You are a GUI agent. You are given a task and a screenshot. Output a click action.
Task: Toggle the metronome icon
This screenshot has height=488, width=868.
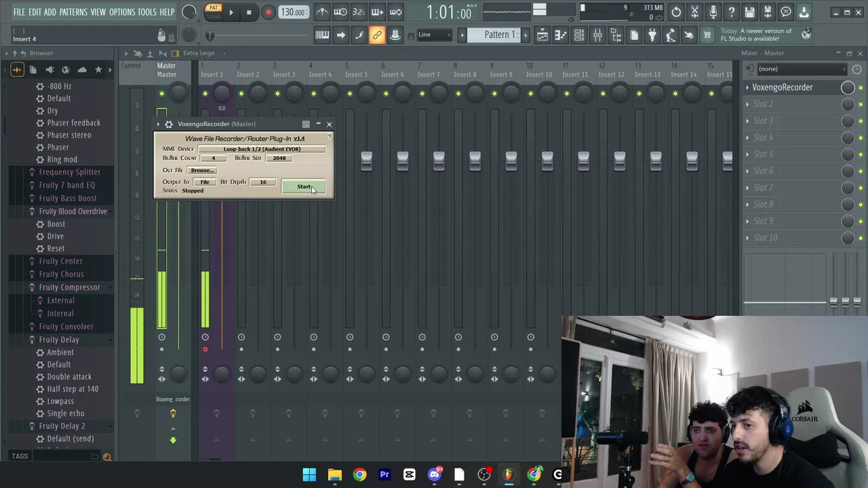(x=322, y=12)
